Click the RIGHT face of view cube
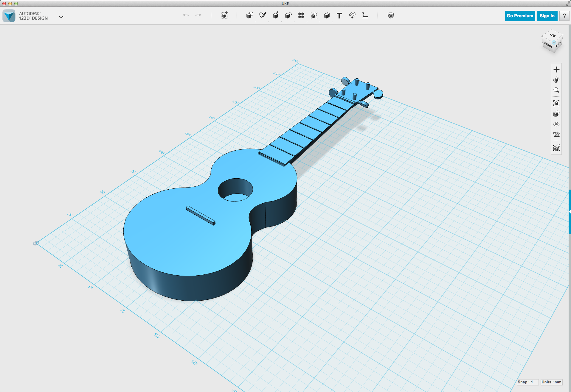Screen dimensions: 571x392 [x=558, y=44]
